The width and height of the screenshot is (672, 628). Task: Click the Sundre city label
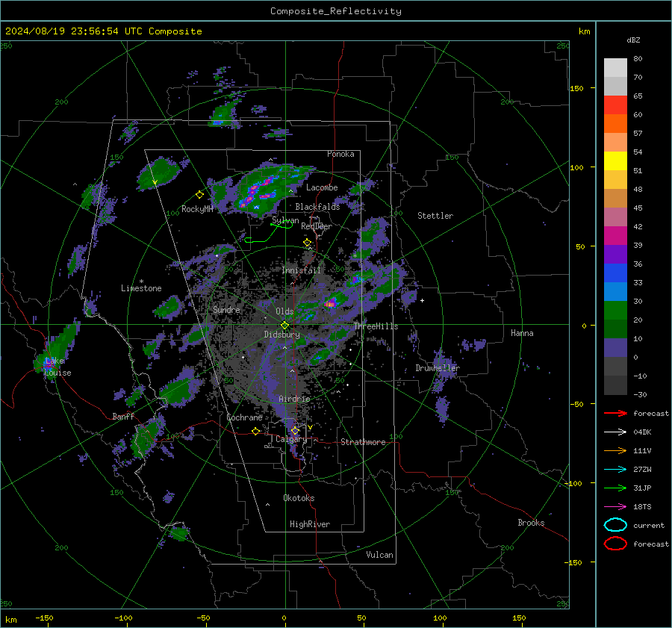(x=226, y=309)
